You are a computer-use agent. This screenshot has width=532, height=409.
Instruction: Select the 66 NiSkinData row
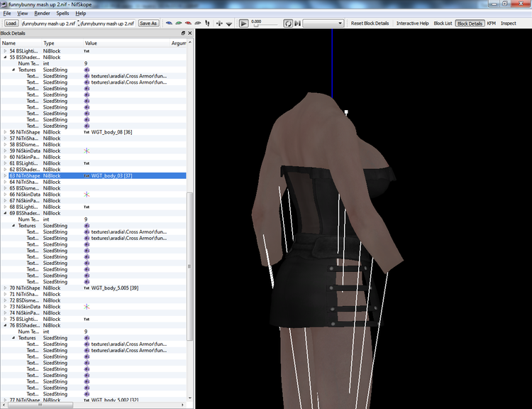tap(94, 195)
